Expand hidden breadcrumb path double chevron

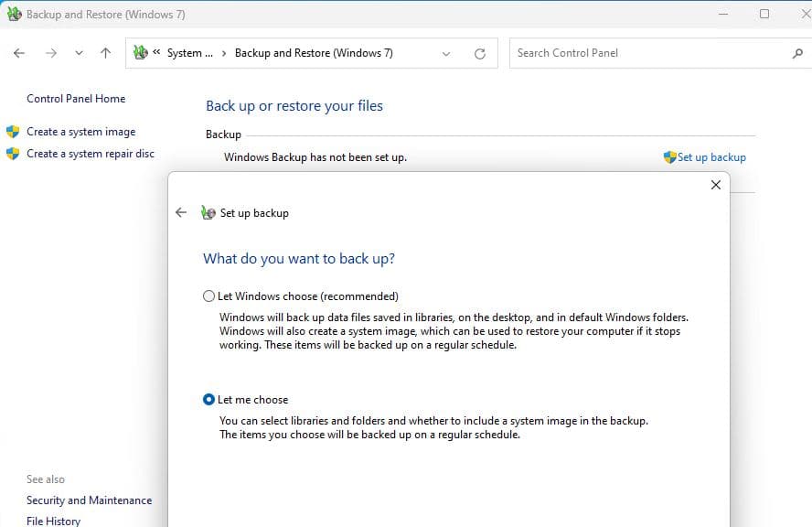tap(156, 53)
